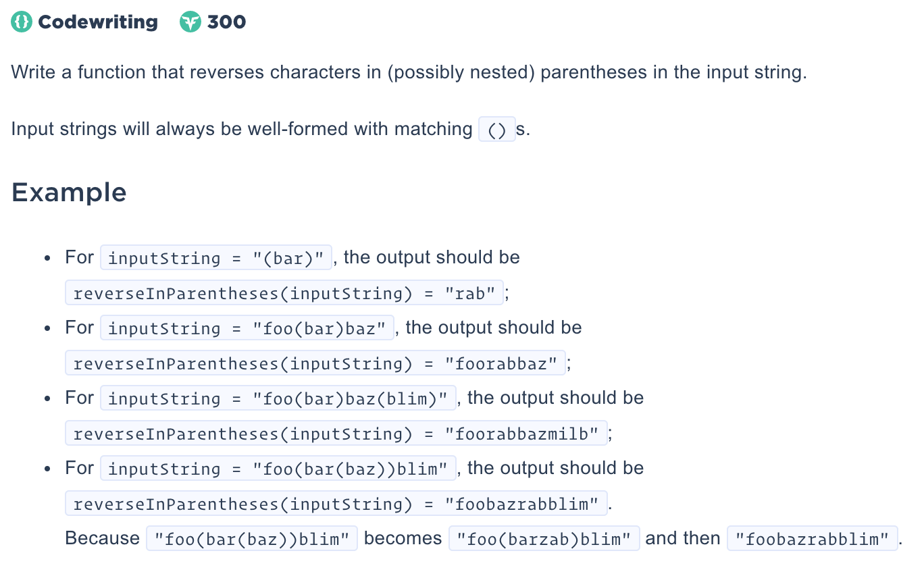Click the final "foobazrabblim" code after 'and then'
The width and height of the screenshot is (924, 574).
tap(813, 539)
